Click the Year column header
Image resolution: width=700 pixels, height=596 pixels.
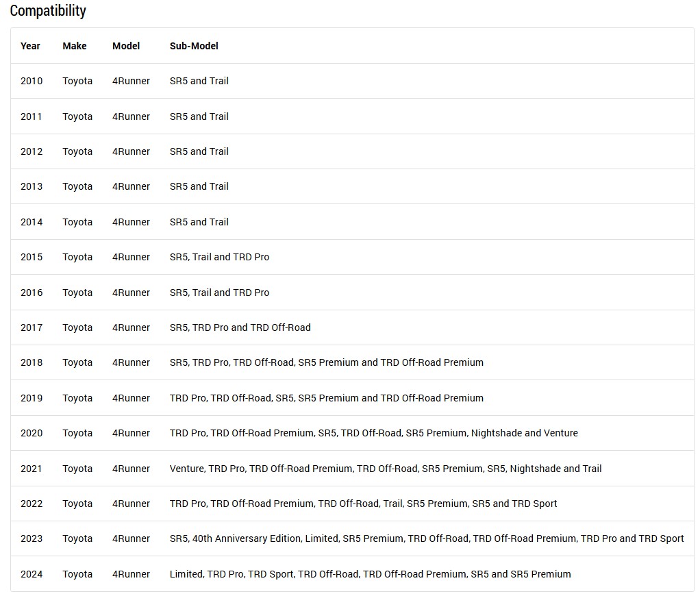tap(30, 46)
